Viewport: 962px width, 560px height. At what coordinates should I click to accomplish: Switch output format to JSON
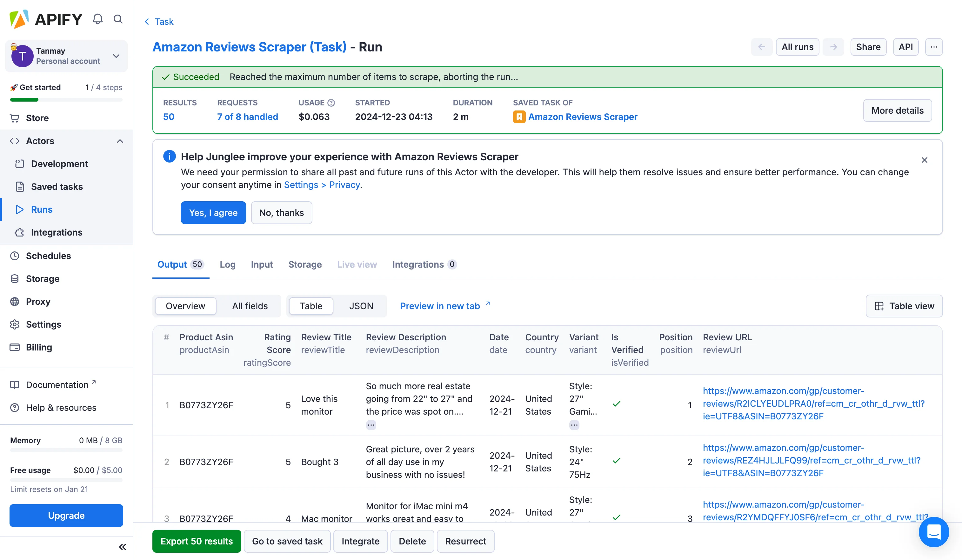pos(361,306)
